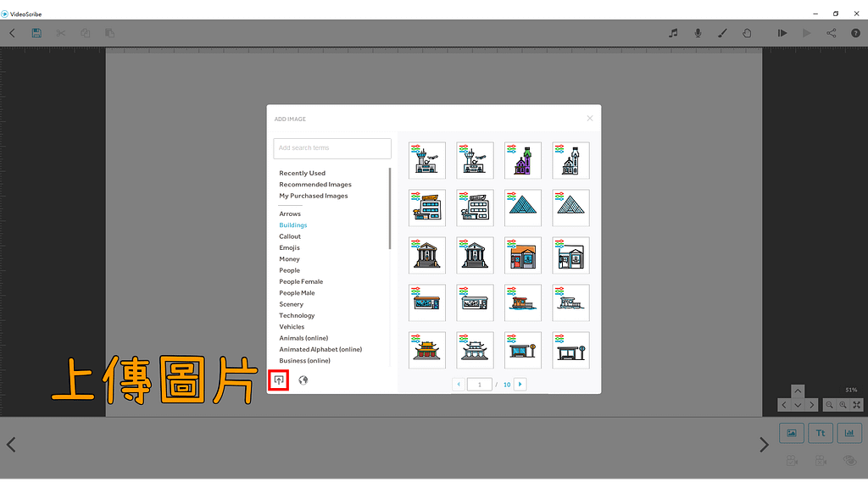Screen dimensions: 868x488
Task: Close the Add Image dialog
Action: pyautogui.click(x=590, y=119)
